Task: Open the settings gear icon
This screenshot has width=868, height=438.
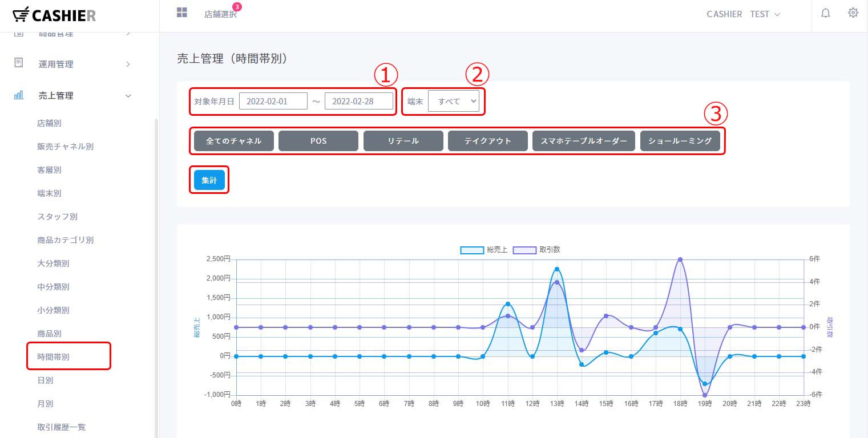Action: (x=853, y=13)
